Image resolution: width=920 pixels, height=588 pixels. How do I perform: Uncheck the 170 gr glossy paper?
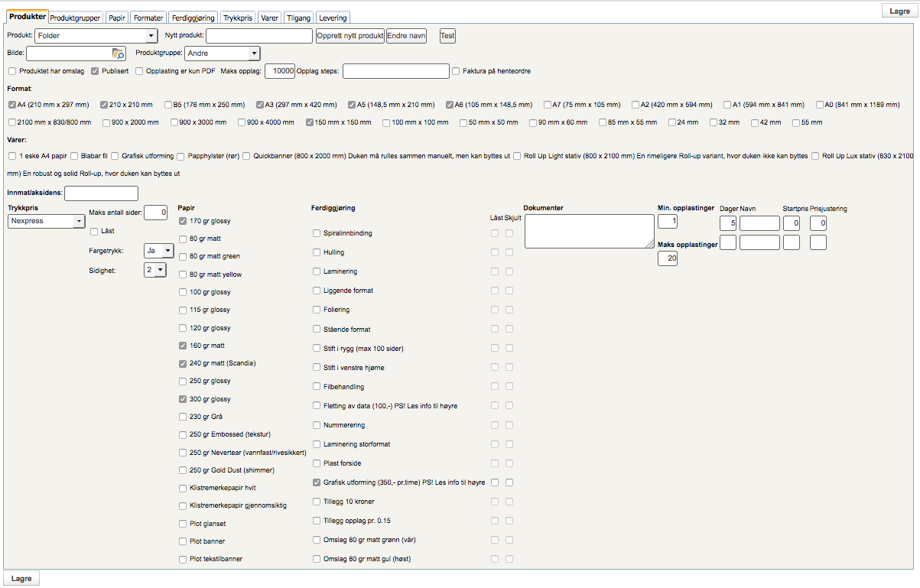[x=182, y=221]
